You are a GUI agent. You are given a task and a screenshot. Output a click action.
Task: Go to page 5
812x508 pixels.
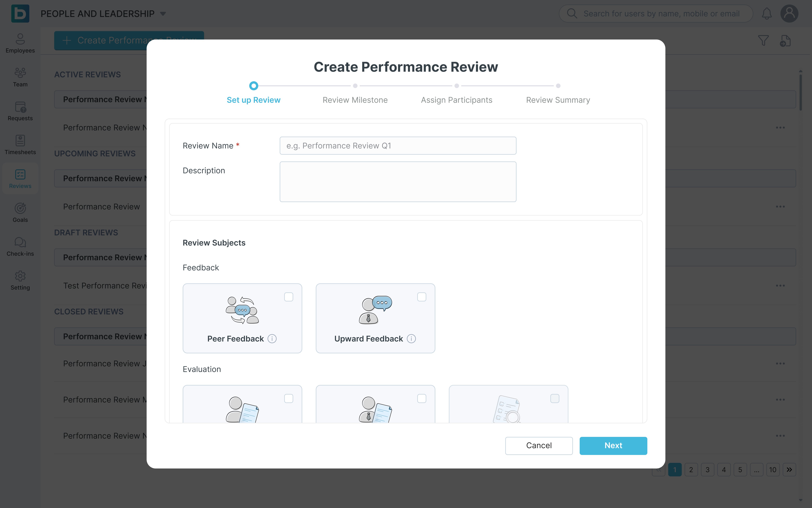point(740,470)
